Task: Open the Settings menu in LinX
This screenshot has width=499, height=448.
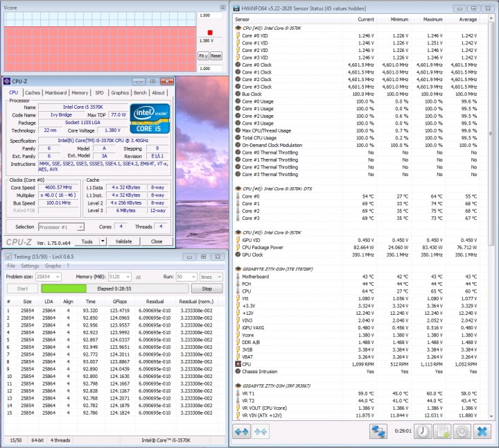Action: (30, 266)
